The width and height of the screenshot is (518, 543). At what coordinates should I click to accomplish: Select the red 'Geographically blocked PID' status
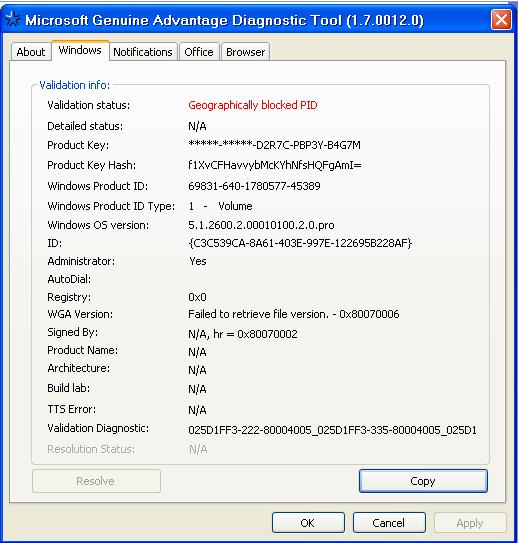coord(253,105)
